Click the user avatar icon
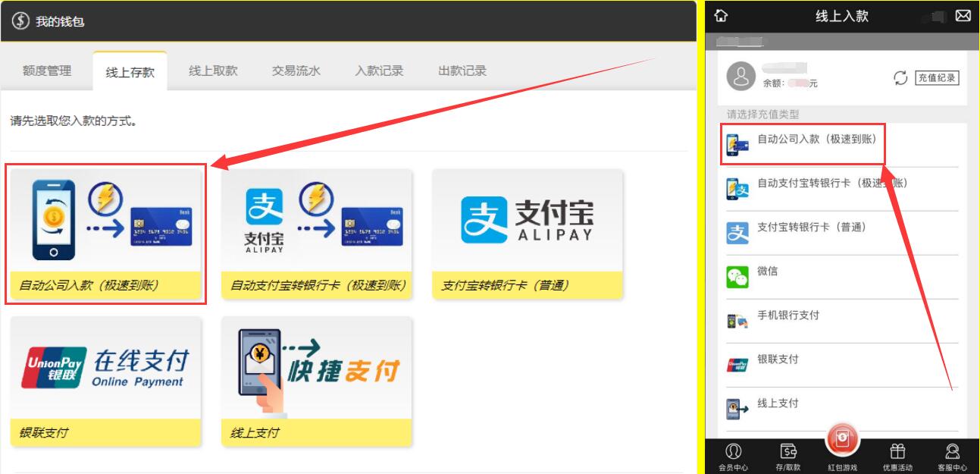The image size is (980, 474). pyautogui.click(x=740, y=77)
